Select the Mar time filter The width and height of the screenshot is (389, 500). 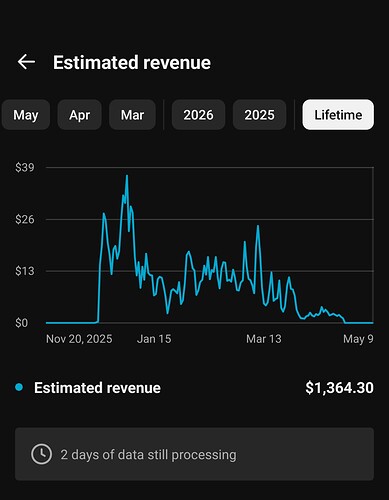(132, 115)
